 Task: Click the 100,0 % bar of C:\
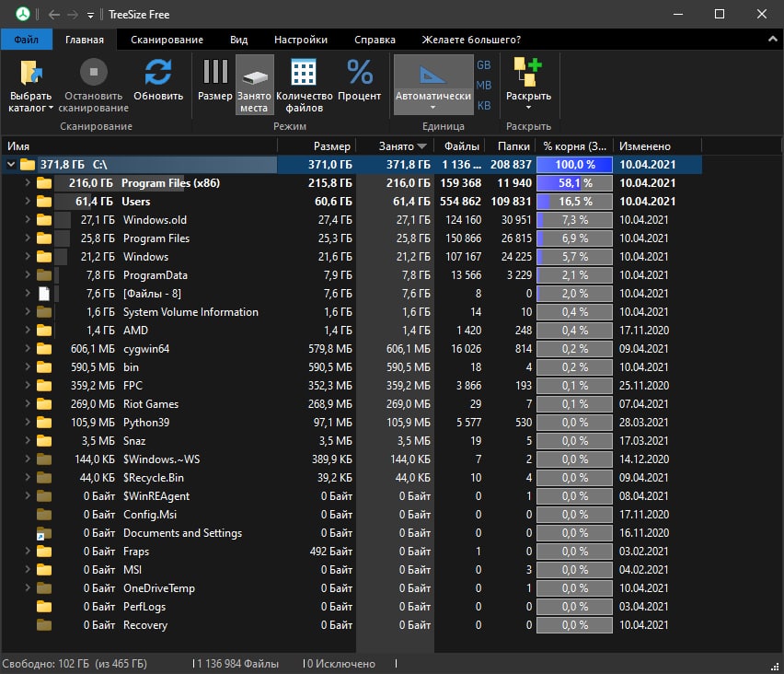[x=574, y=165]
